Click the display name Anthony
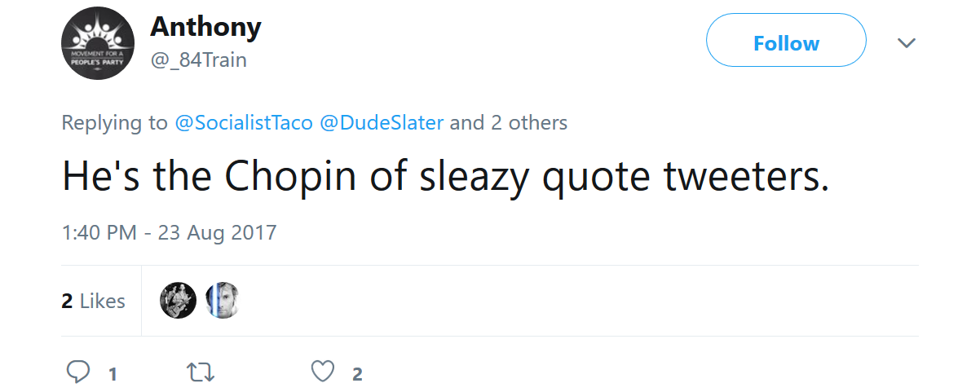This screenshot has width=980, height=392. [x=205, y=27]
